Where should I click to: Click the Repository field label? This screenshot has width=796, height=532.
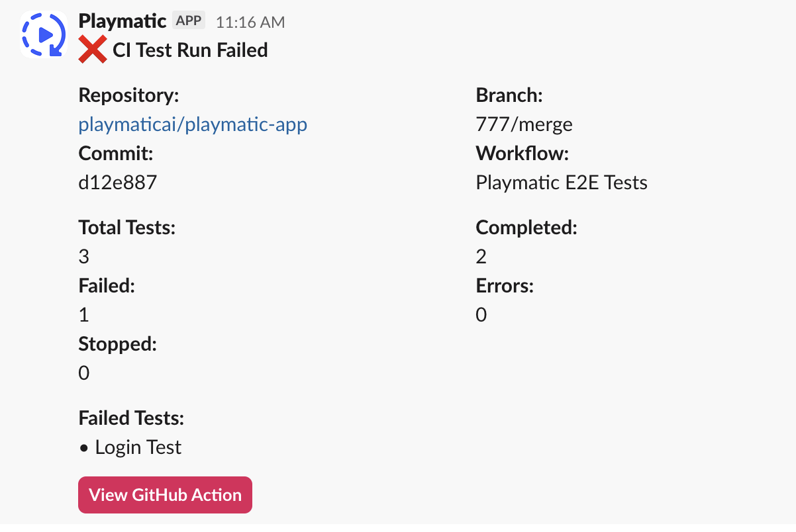click(x=128, y=95)
